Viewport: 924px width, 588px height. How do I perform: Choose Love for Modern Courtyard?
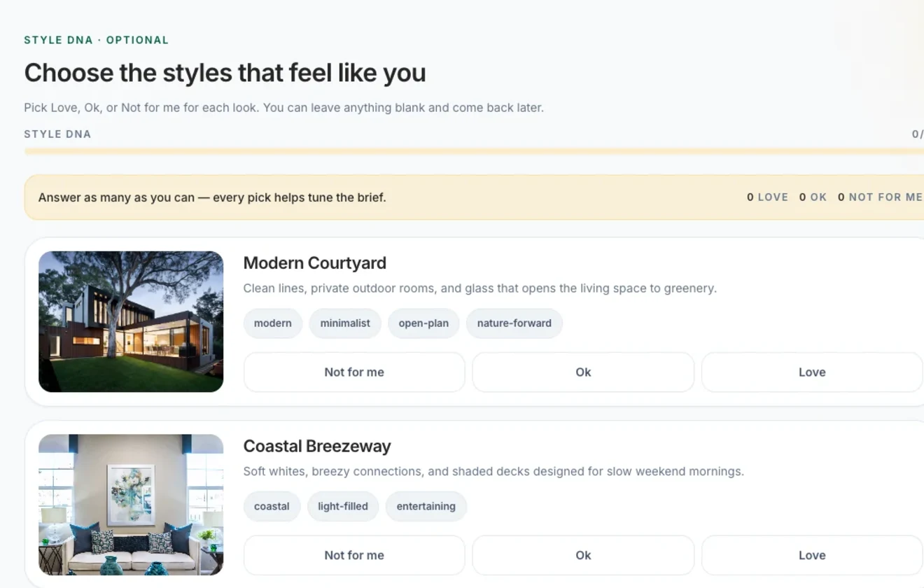812,372
